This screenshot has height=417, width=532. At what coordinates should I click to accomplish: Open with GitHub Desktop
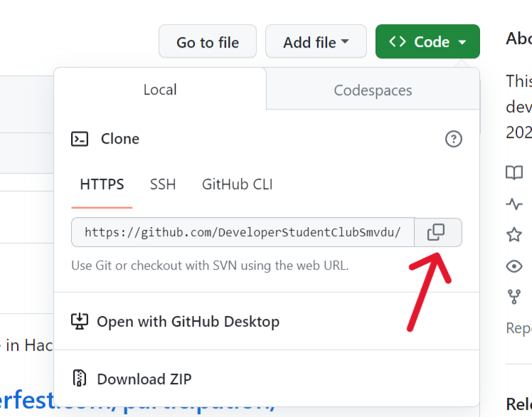[x=188, y=322]
